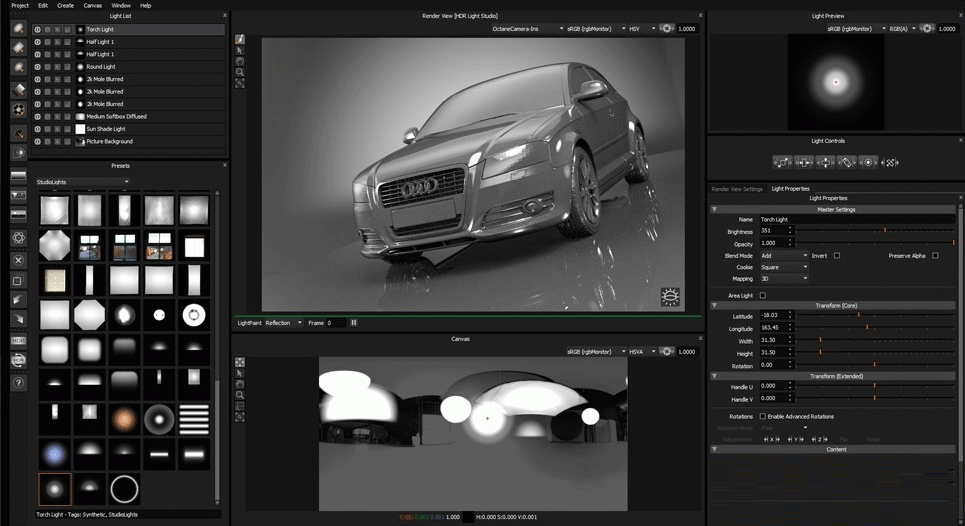Click the exposure gear icon in Canvas header
The height and width of the screenshot is (526, 965).
tap(667, 351)
